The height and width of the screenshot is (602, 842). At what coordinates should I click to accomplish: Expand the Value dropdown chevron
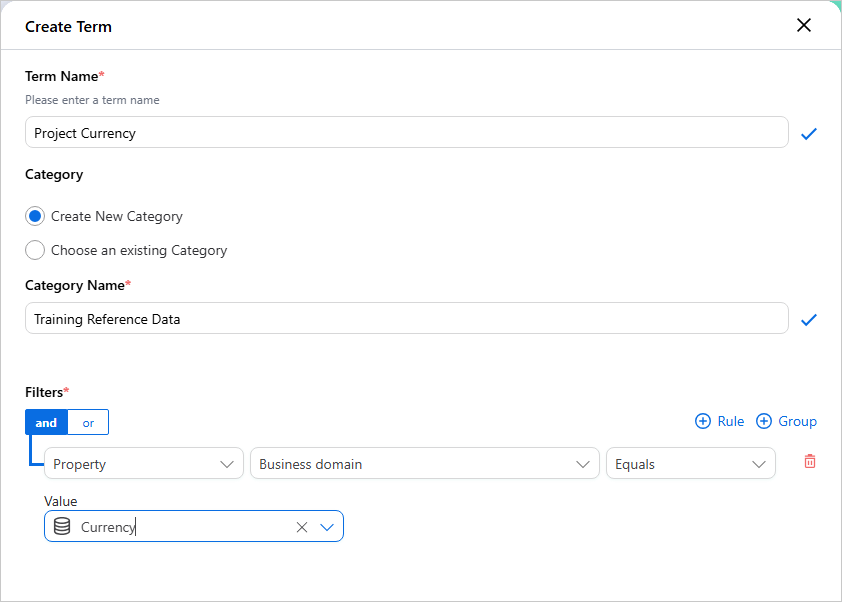coord(327,527)
